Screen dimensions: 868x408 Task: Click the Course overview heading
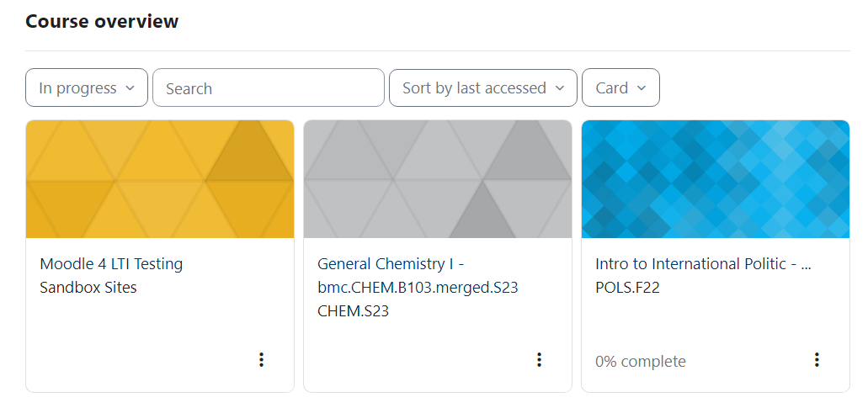pos(102,22)
